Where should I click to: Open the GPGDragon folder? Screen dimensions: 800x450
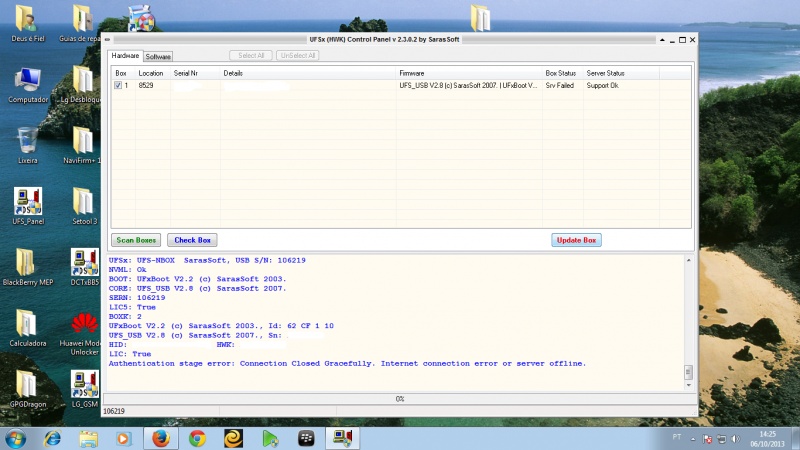click(28, 389)
